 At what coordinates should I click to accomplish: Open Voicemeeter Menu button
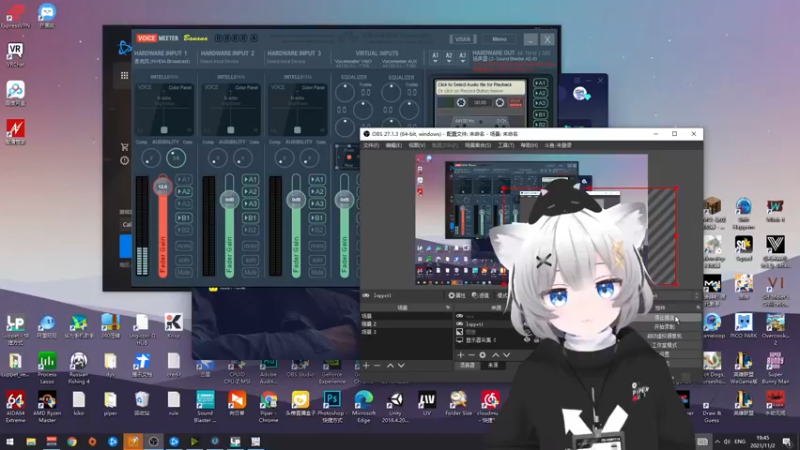[x=499, y=39]
